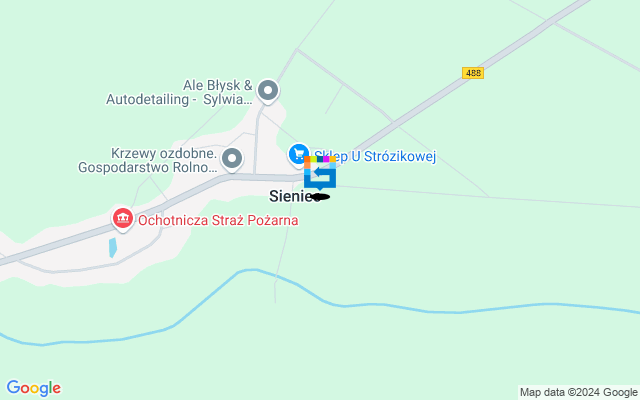Click the yellow 488 road shield
640x400 pixels.
pyautogui.click(x=473, y=73)
